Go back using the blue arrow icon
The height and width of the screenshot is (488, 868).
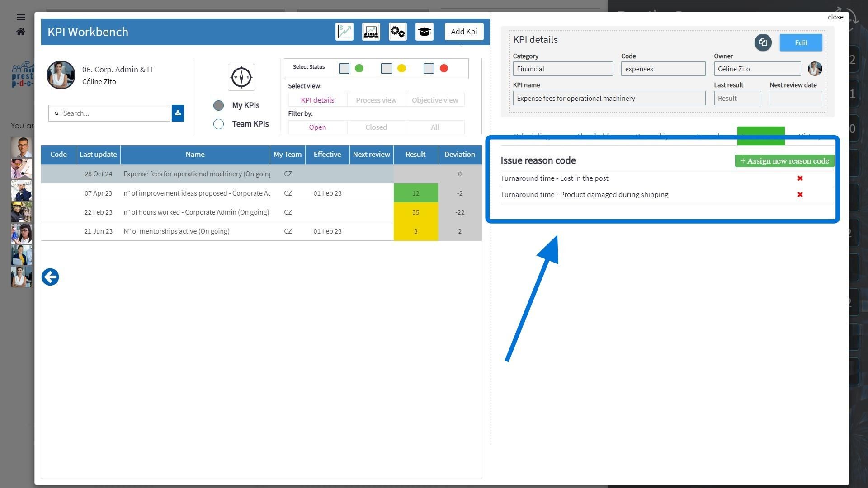tap(50, 277)
